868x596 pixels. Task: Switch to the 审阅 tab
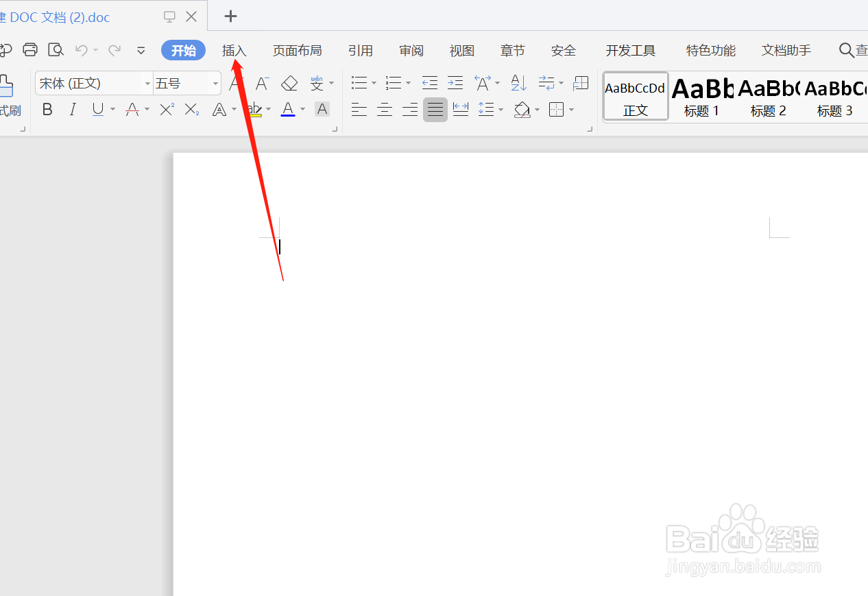pyautogui.click(x=411, y=51)
